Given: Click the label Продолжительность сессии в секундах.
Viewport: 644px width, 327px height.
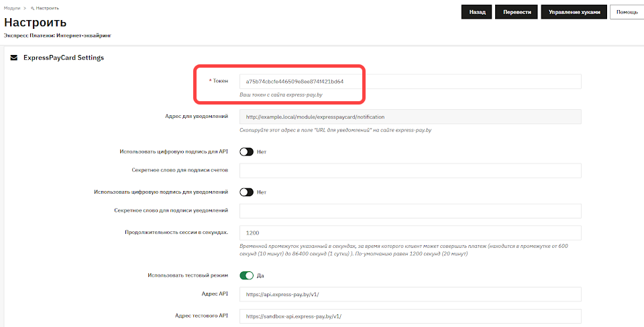Looking at the screenshot, I should 176,233.
